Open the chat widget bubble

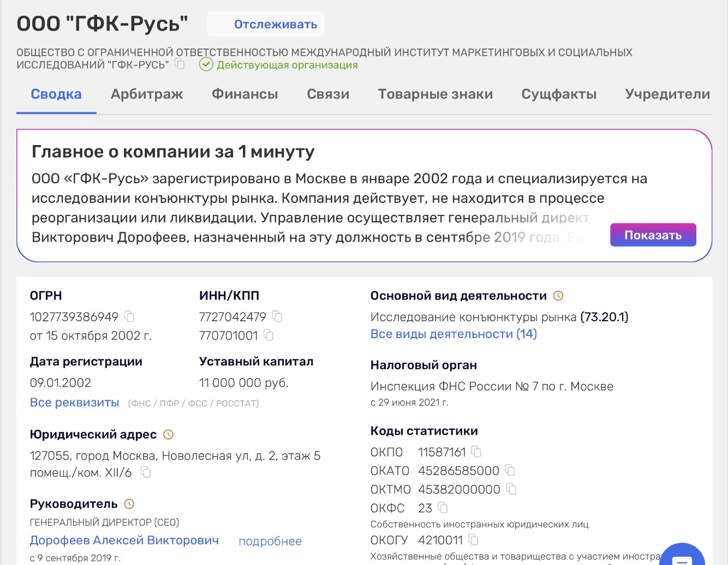pyautogui.click(x=682, y=554)
